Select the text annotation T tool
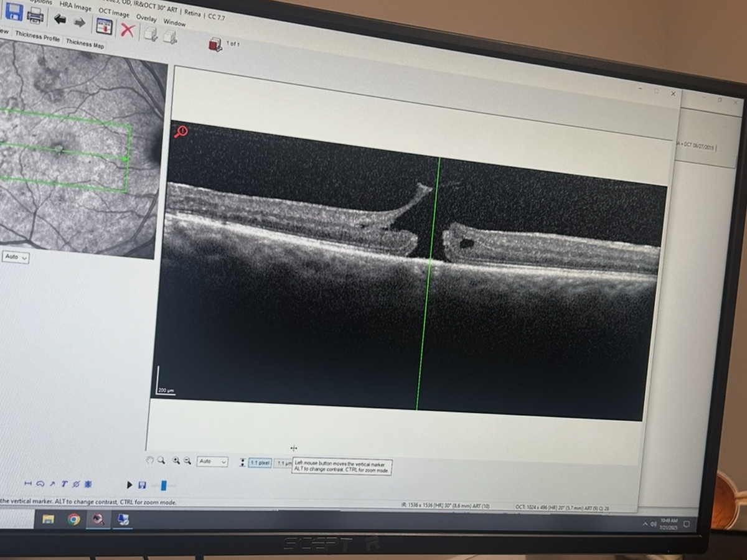Image resolution: width=747 pixels, height=560 pixels. 64,483
